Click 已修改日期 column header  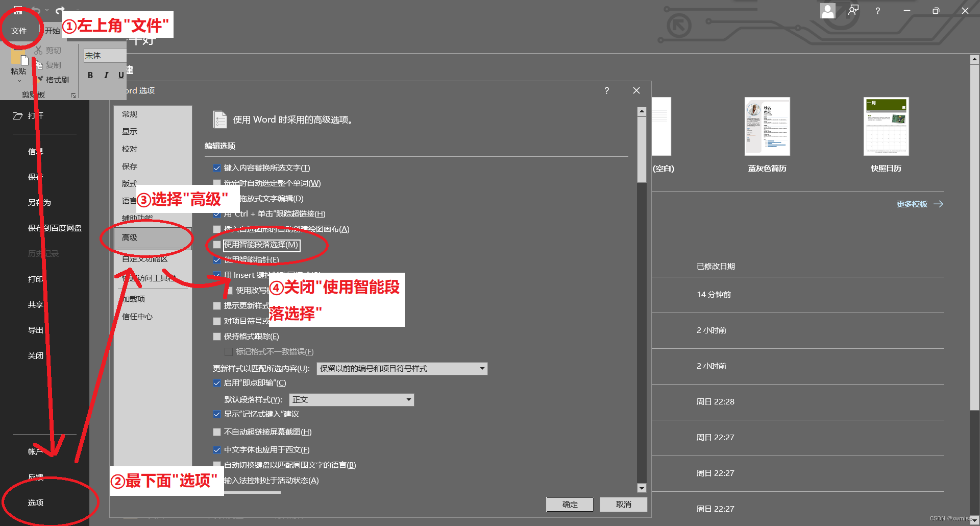[716, 266]
